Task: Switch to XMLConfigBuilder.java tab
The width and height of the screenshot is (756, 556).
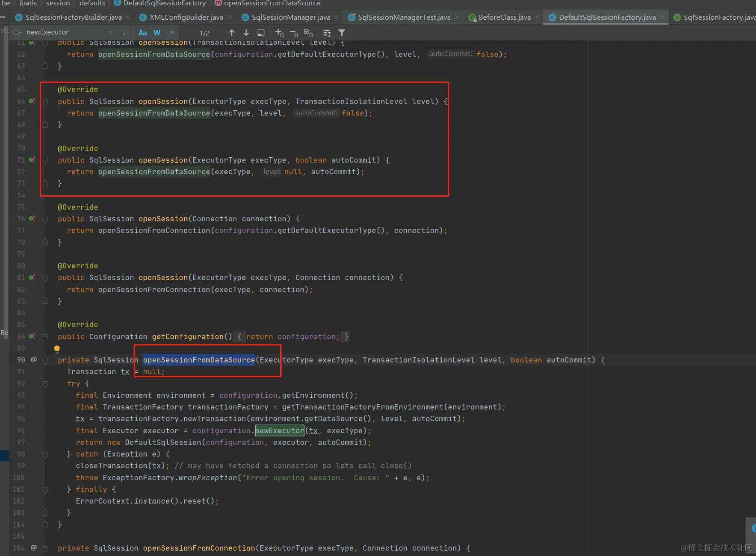Action: point(182,17)
